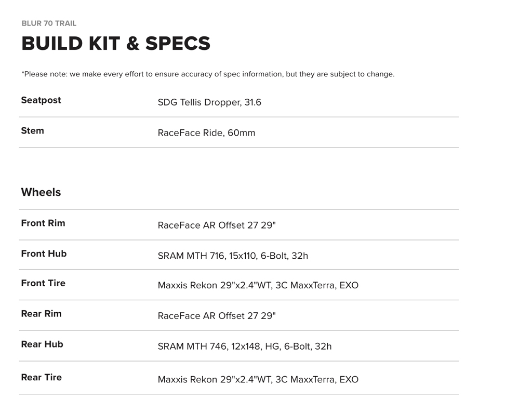This screenshot has height=399, width=532.
Task: Select the Rear Rim label
Action: (x=41, y=314)
